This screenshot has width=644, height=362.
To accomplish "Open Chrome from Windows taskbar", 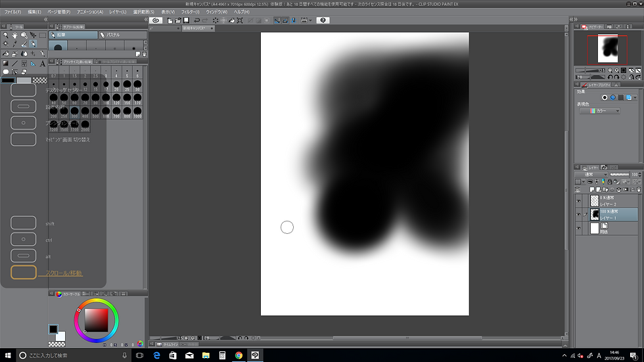I will [239, 355].
